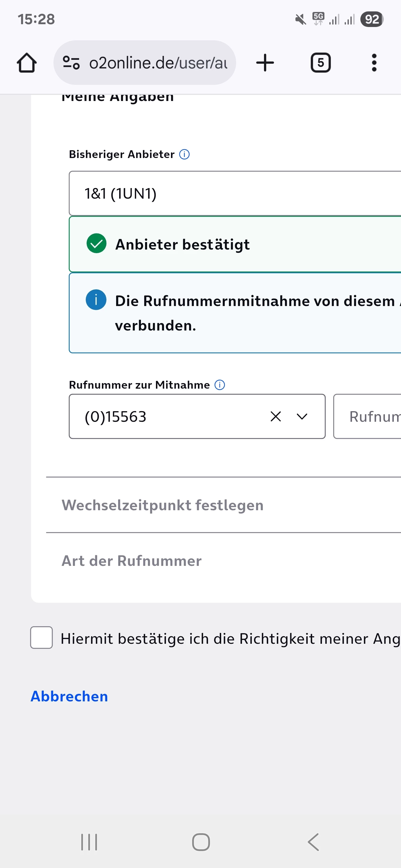
Task: Clear the (0)15563 prefix selection
Action: tap(275, 417)
